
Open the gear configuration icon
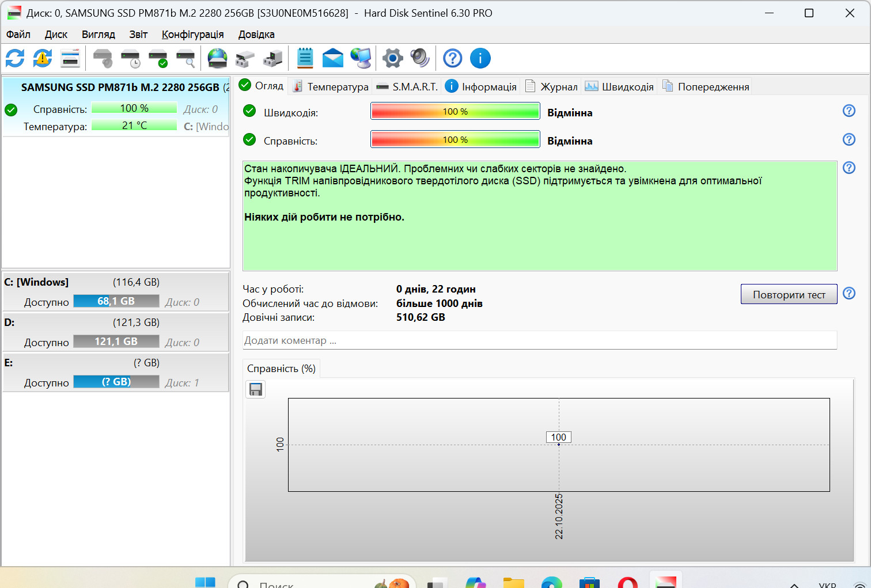point(393,58)
